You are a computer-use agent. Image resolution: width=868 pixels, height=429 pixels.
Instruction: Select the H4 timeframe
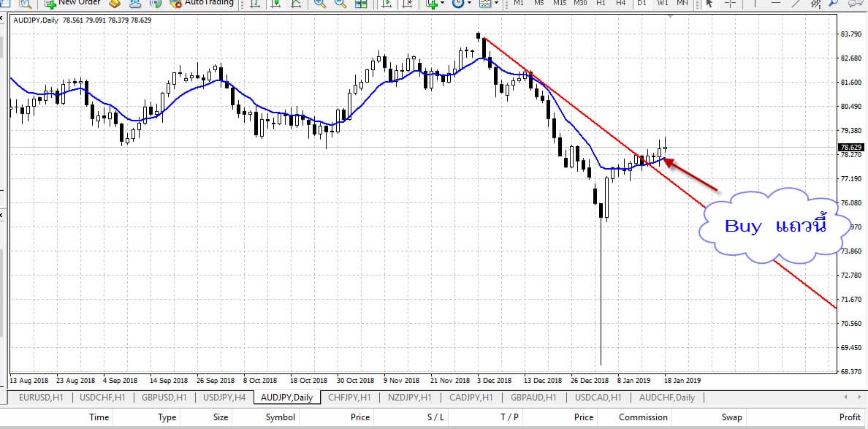click(620, 3)
